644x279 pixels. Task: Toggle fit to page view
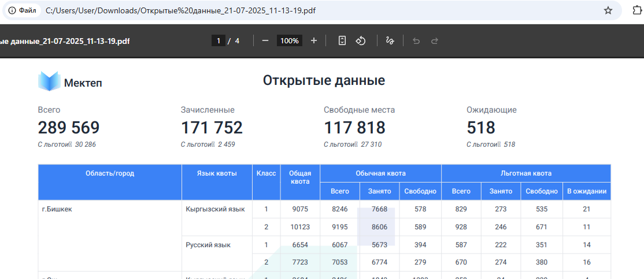342,40
